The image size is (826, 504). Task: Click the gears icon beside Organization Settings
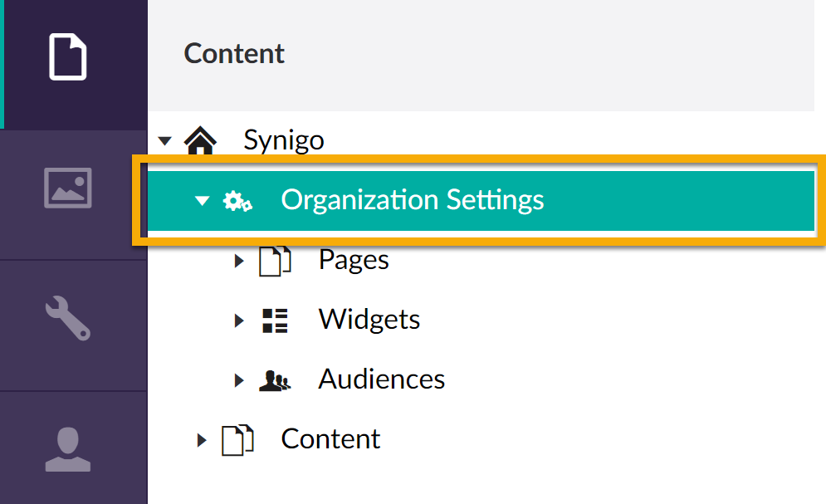pyautogui.click(x=238, y=201)
